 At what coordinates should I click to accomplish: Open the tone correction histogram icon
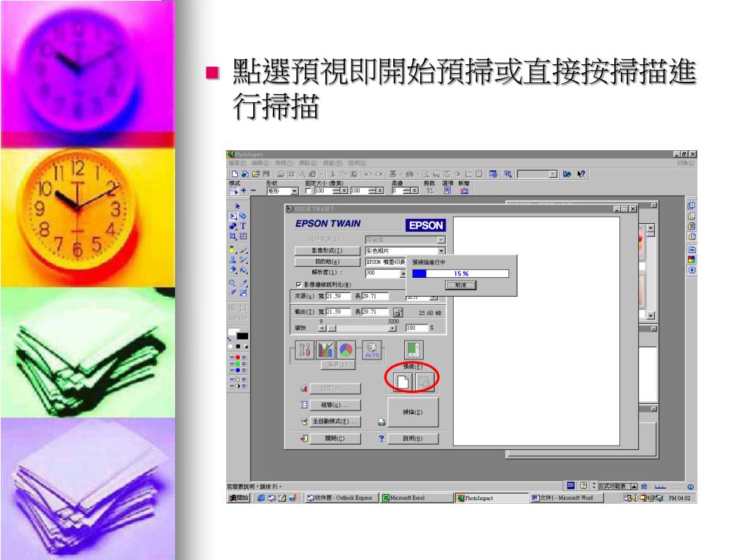point(325,351)
